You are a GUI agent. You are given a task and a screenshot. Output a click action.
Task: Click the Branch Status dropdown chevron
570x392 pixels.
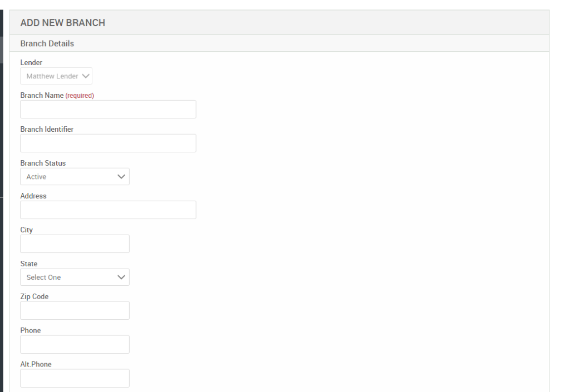click(x=121, y=176)
